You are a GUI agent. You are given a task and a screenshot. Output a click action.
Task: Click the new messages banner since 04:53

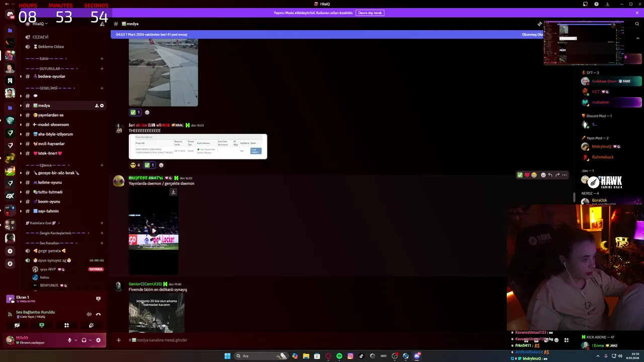click(151, 35)
